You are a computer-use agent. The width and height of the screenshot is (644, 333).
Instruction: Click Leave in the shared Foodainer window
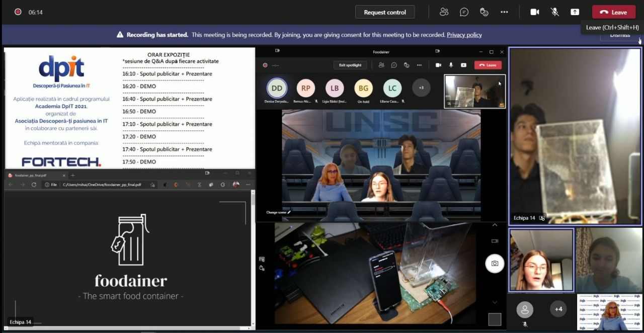(488, 65)
